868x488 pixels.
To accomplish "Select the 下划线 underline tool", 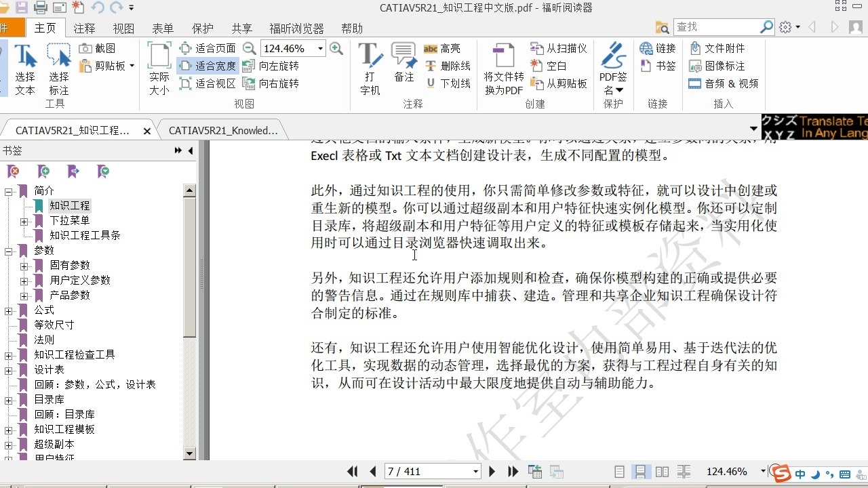I will point(448,83).
